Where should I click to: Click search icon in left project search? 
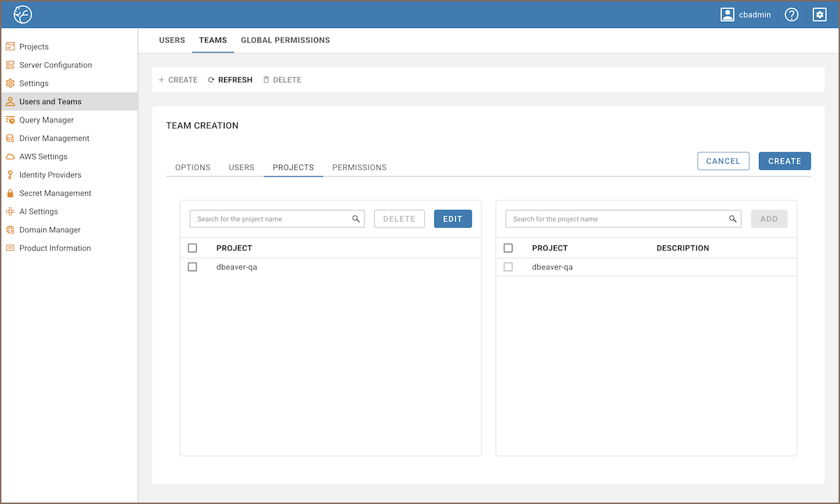356,219
